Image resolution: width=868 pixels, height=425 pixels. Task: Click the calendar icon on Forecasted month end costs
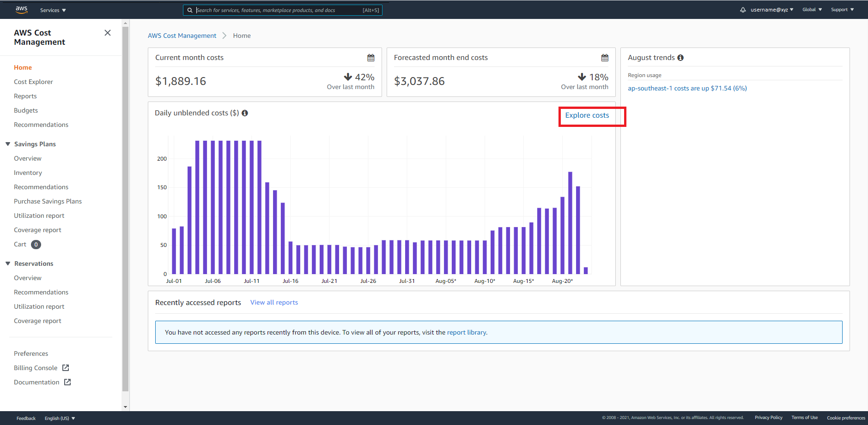(605, 58)
